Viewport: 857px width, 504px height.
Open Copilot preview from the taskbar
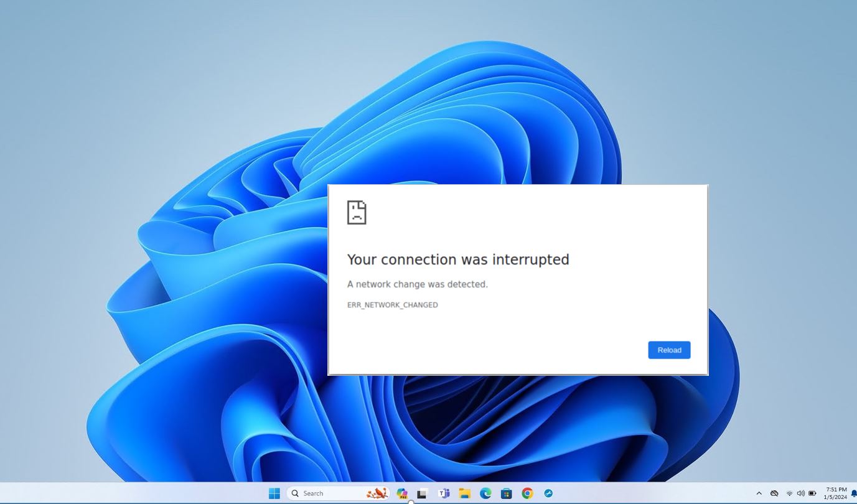402,493
